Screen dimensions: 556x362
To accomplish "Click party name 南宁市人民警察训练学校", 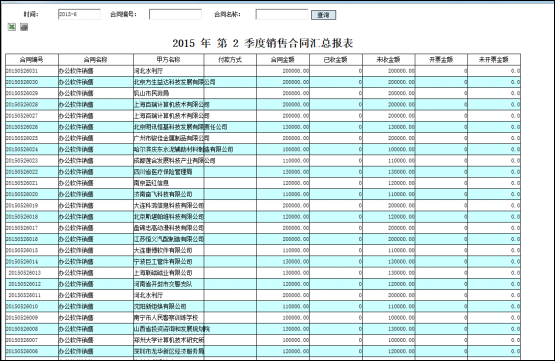I will coord(166,318).
